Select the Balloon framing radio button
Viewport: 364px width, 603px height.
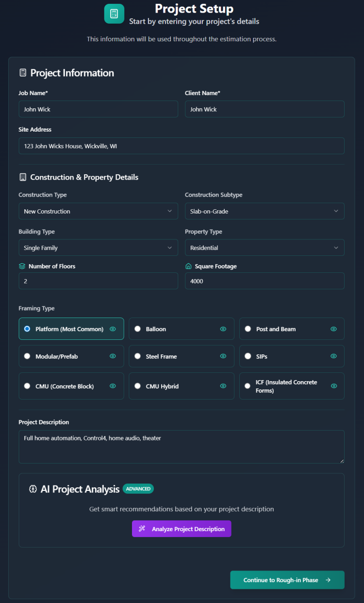click(138, 329)
